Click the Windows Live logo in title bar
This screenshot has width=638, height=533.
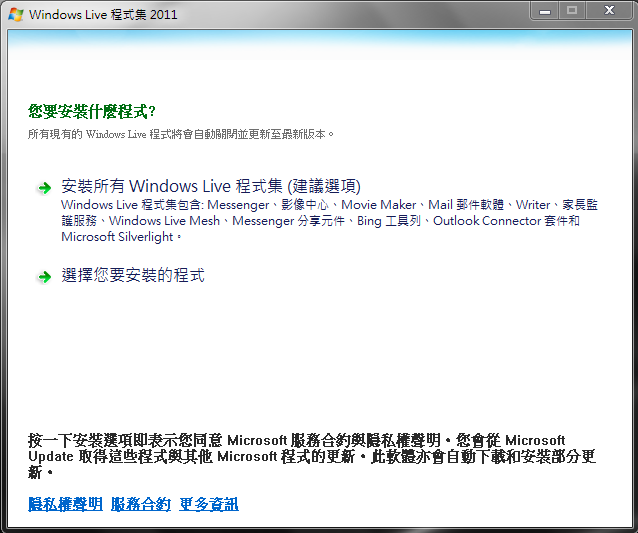click(x=16, y=15)
